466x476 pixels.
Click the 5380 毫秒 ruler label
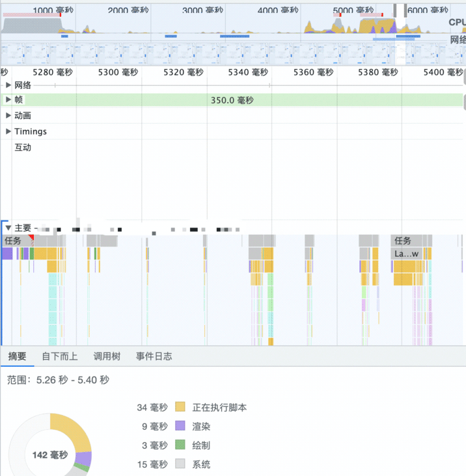[x=378, y=72]
